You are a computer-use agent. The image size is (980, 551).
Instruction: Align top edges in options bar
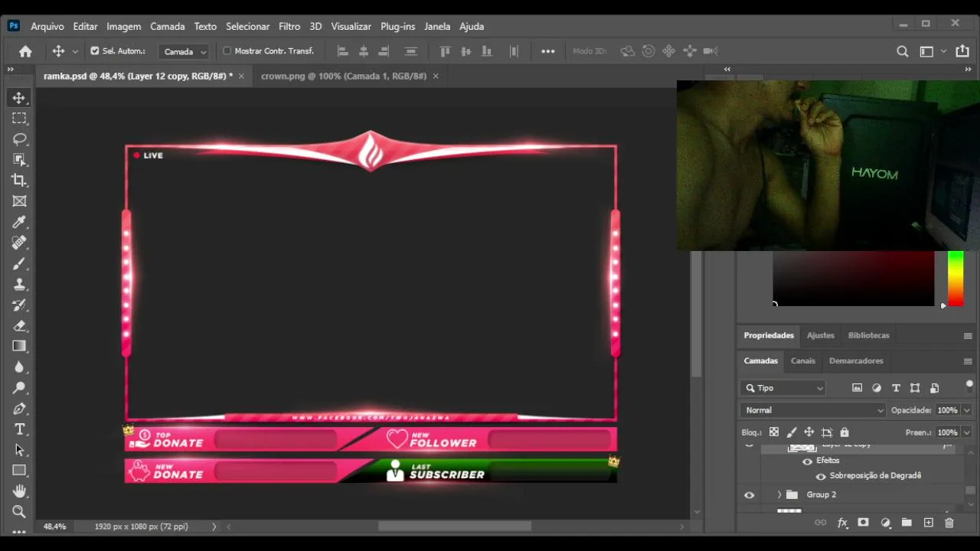[x=445, y=51]
